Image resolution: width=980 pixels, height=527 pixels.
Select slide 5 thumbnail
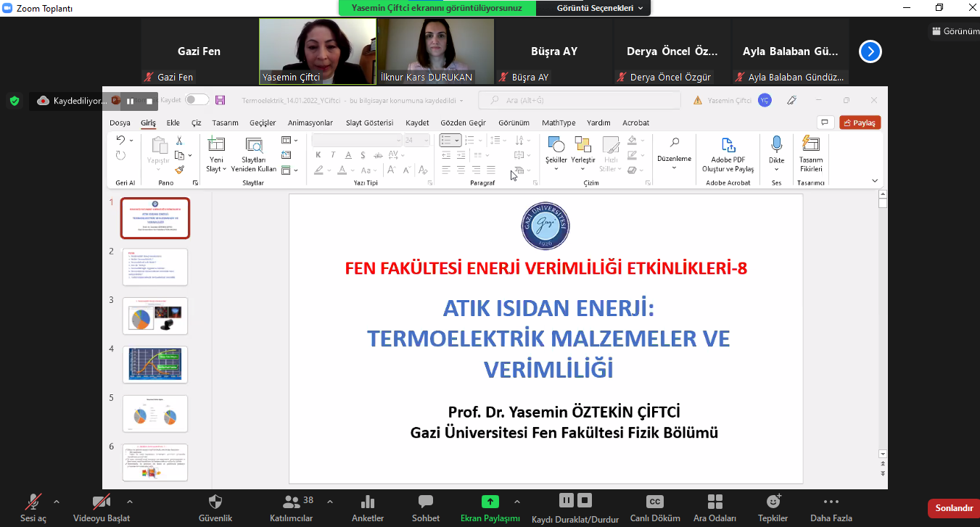[155, 414]
